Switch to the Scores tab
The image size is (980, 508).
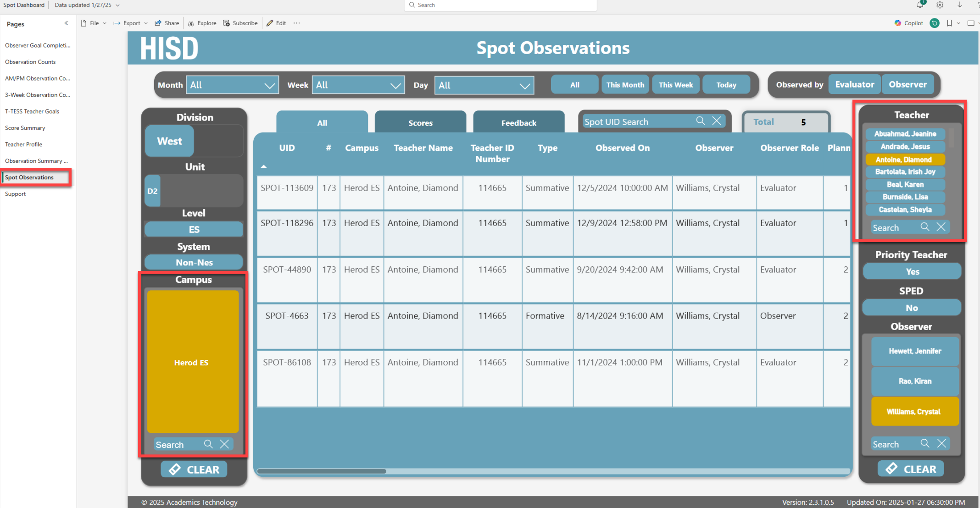click(x=420, y=122)
